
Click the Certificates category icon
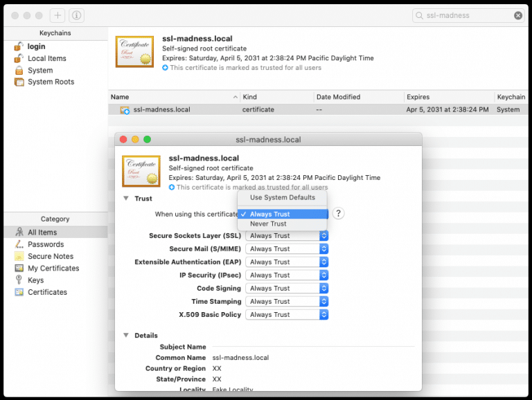pos(19,292)
